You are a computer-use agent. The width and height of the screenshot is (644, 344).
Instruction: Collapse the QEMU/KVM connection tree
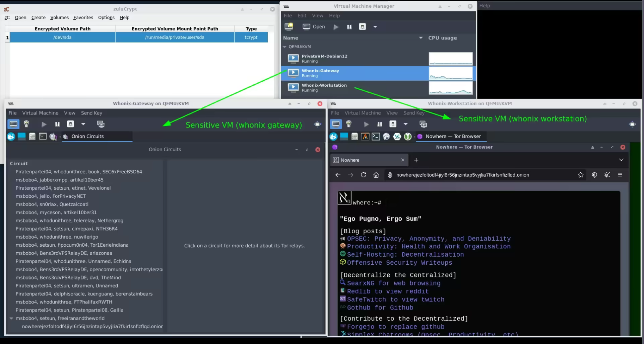click(x=284, y=47)
